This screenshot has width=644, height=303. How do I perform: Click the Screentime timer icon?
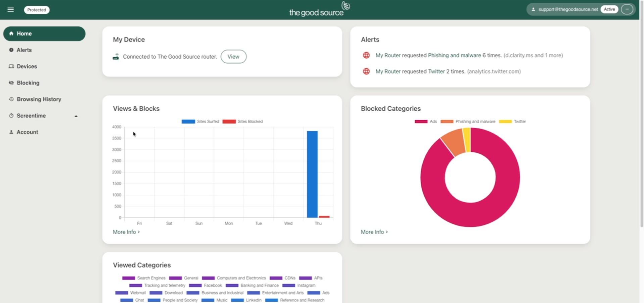click(x=11, y=116)
